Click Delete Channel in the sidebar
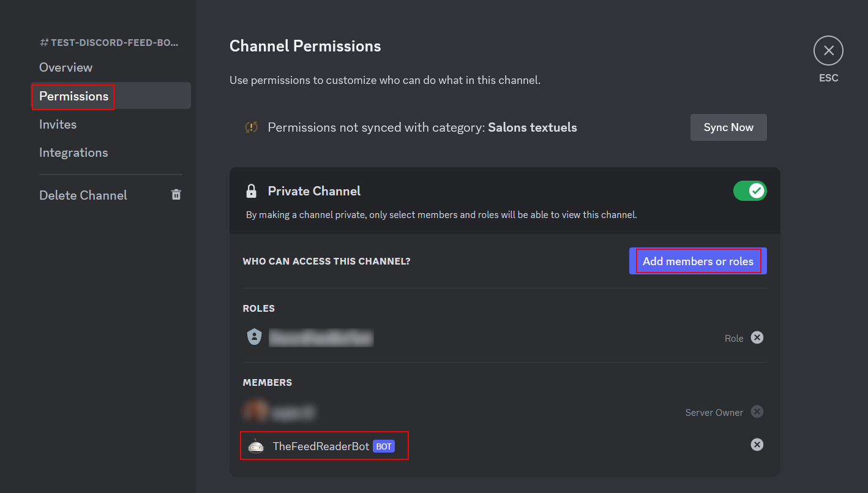 (x=83, y=195)
